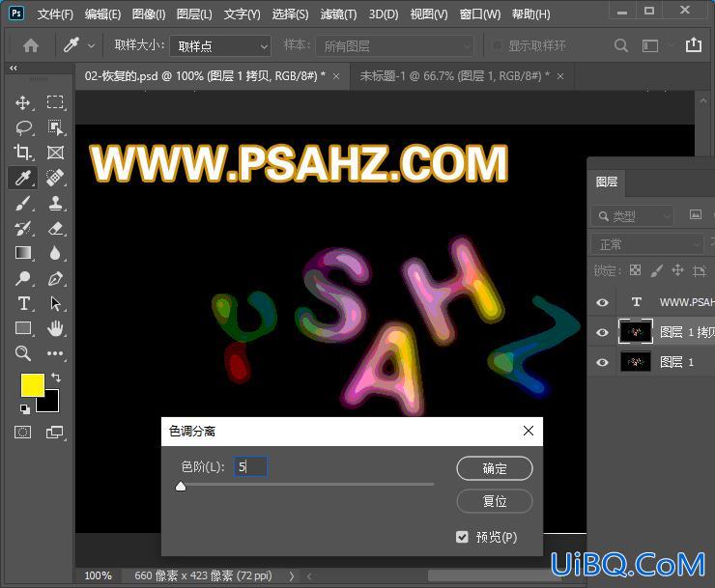Screen dimensions: 715x588
Task: Hide the Layer 1 copy layer
Action: (602, 332)
